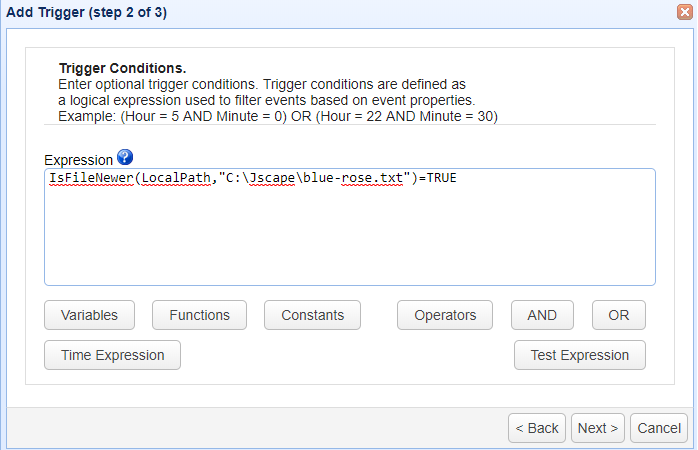Image resolution: width=698 pixels, height=450 pixels.
Task: Open the Functions list
Action: [199, 315]
